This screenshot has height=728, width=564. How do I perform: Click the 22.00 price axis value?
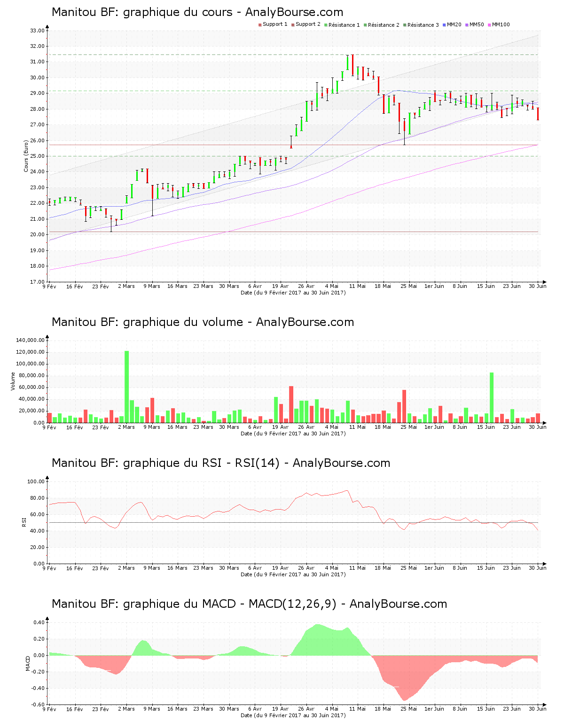click(37, 203)
